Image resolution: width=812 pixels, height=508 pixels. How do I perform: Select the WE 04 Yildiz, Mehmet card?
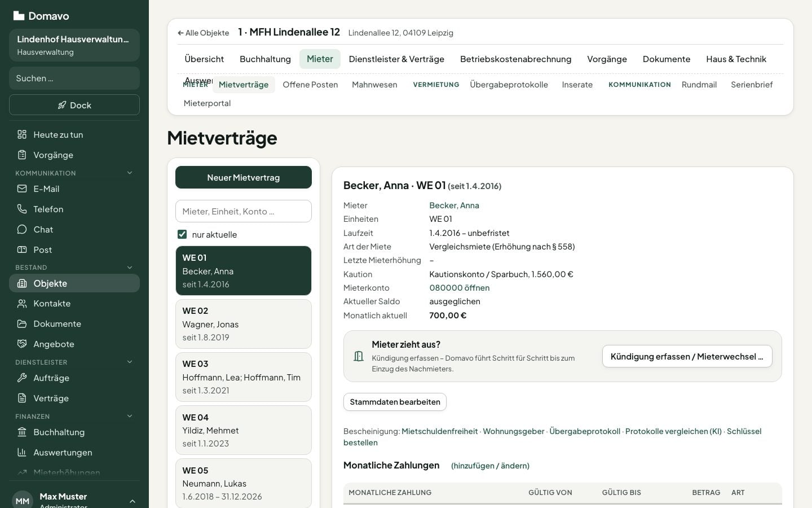tap(244, 430)
